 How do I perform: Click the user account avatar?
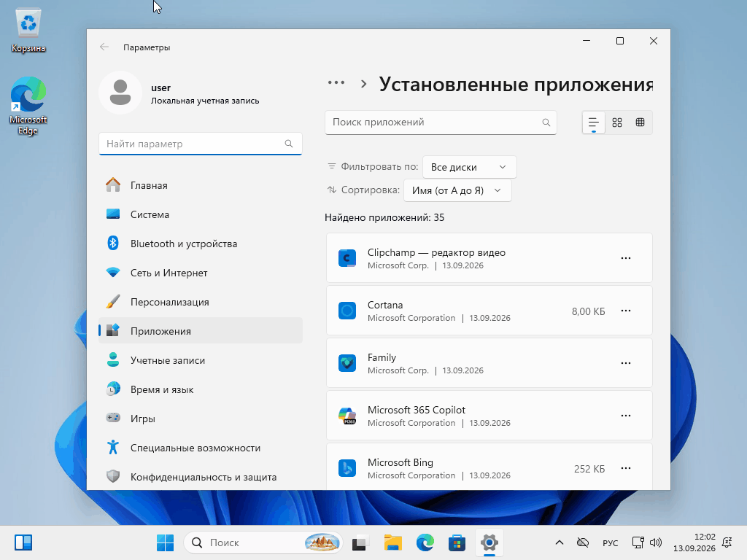coord(120,93)
